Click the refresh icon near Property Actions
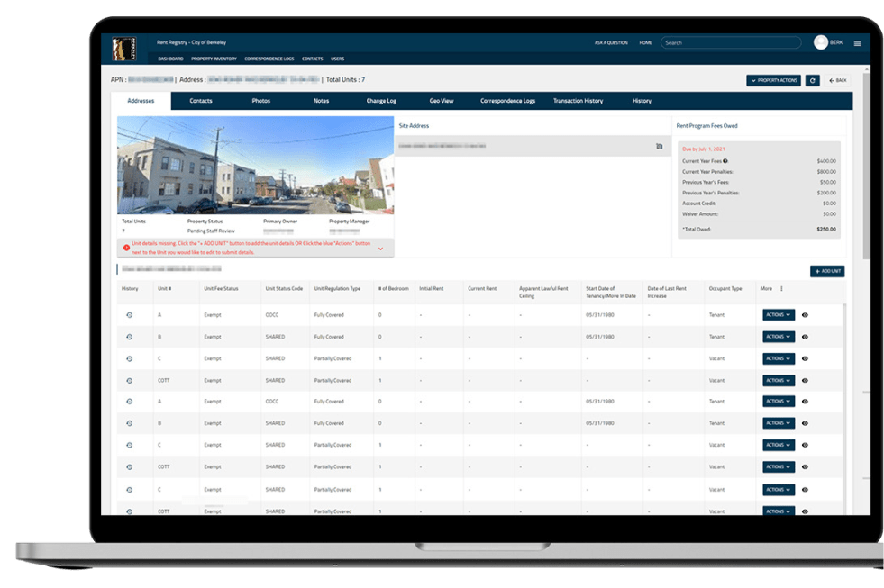The image size is (884, 588). (812, 80)
